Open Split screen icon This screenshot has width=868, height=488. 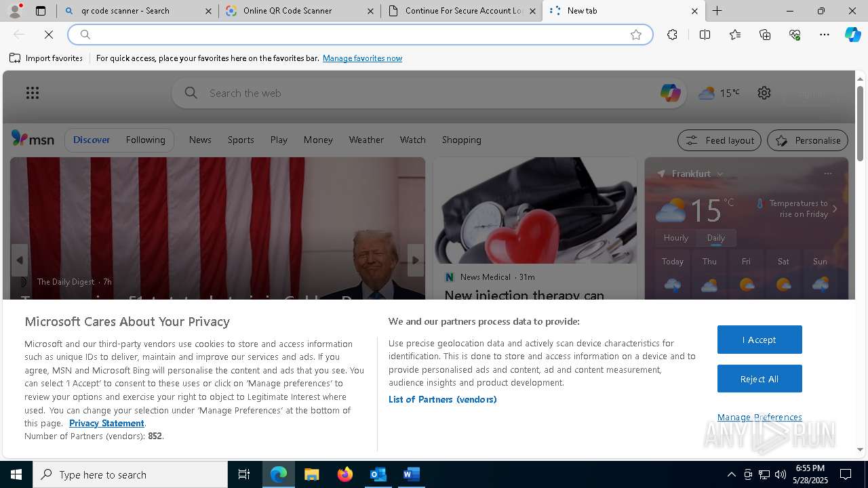(705, 35)
